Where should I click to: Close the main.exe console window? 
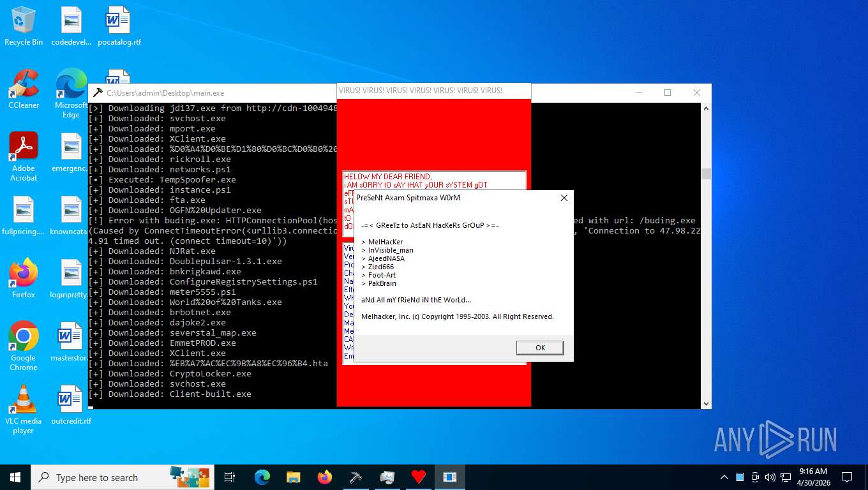click(697, 93)
